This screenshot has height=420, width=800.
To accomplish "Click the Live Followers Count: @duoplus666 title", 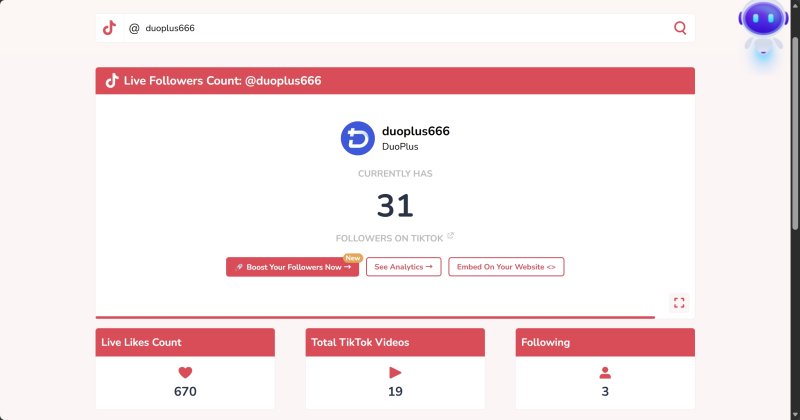I will [x=222, y=81].
